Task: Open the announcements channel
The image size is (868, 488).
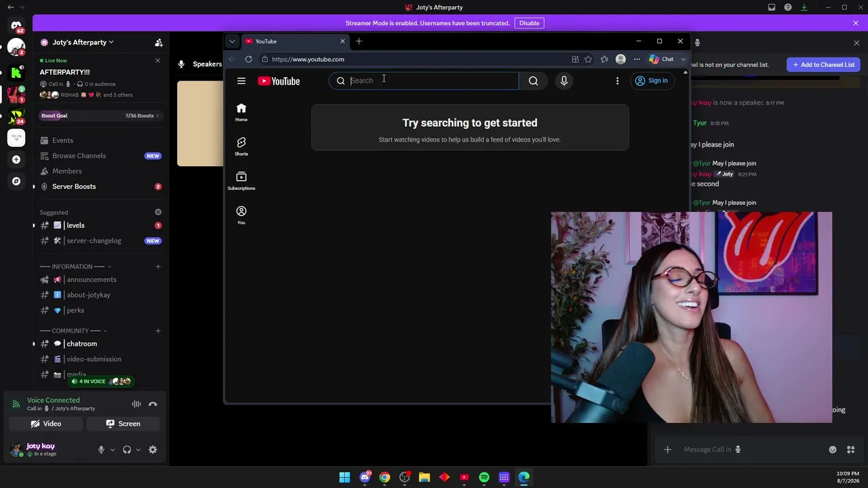Action: tap(100, 279)
